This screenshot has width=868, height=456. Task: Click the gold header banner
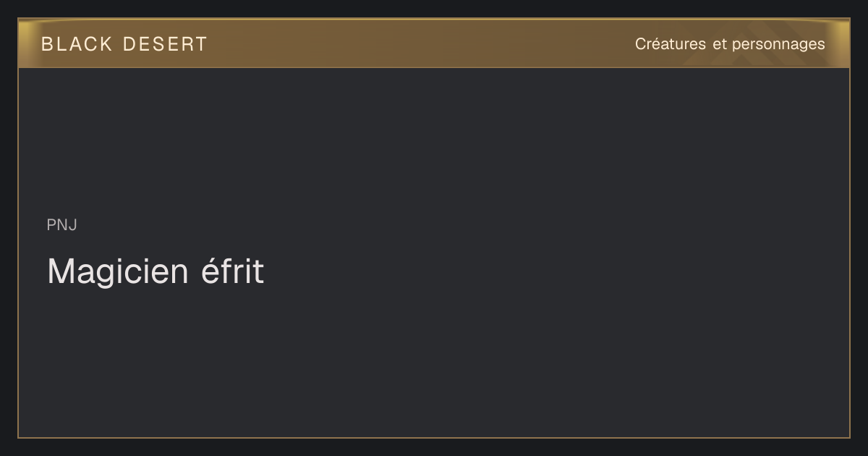point(434,43)
